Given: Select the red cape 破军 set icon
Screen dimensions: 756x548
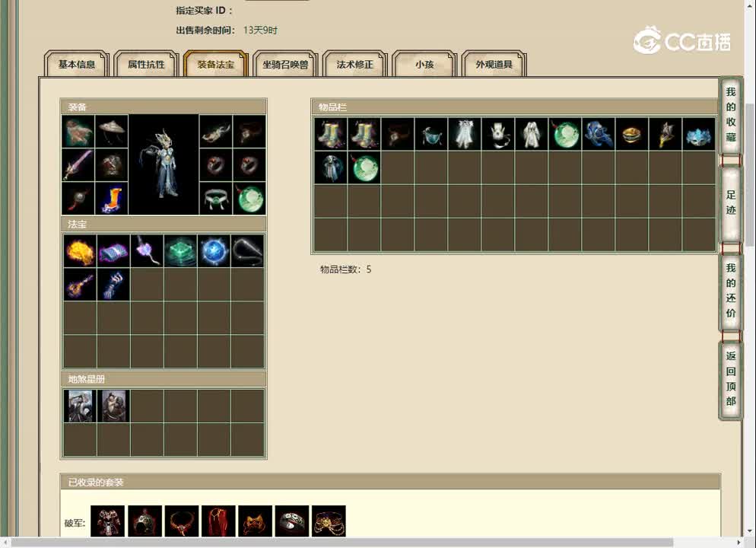Looking at the screenshot, I should [218, 521].
